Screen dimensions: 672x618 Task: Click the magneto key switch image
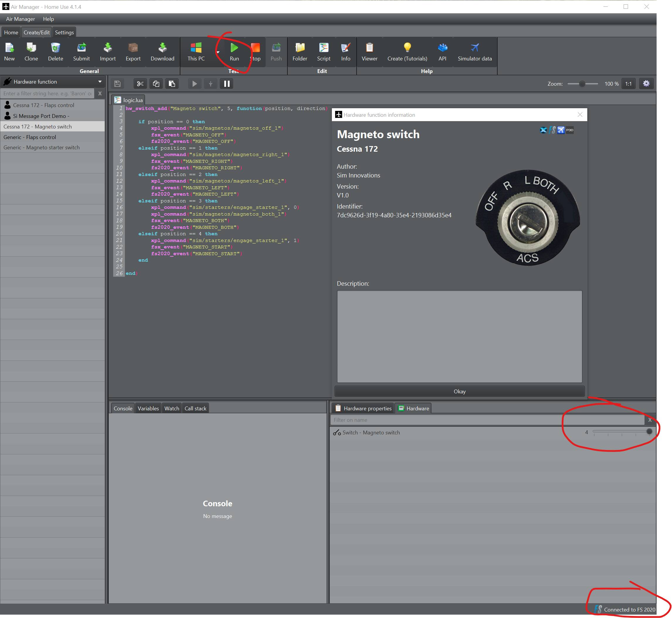pyautogui.click(x=527, y=218)
